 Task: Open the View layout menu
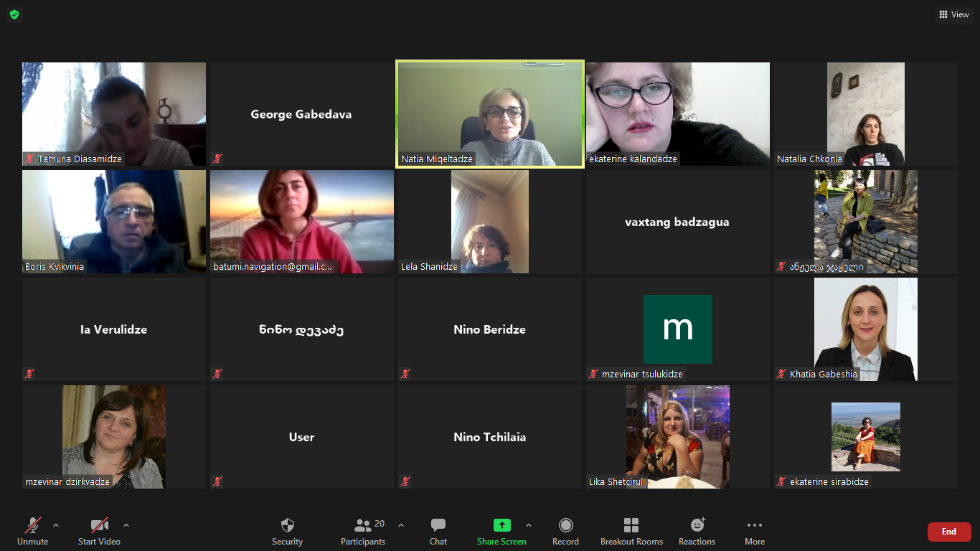click(x=954, y=14)
